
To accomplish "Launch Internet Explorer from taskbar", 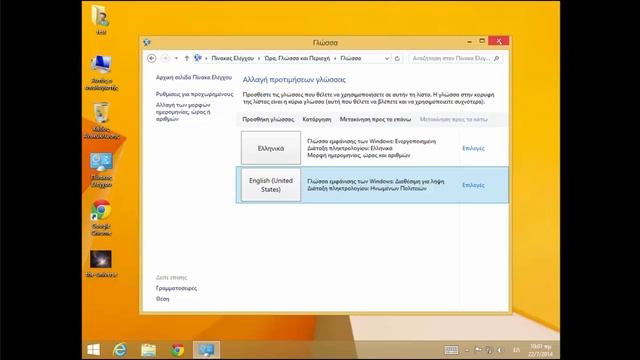I will (x=120, y=350).
